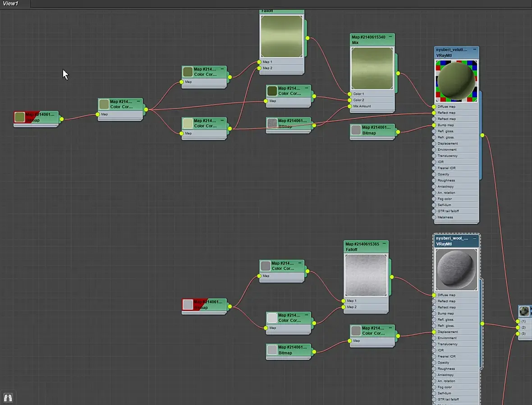
Task: Click nyuberi_velutt Reflect map socket
Action: pos(434,113)
